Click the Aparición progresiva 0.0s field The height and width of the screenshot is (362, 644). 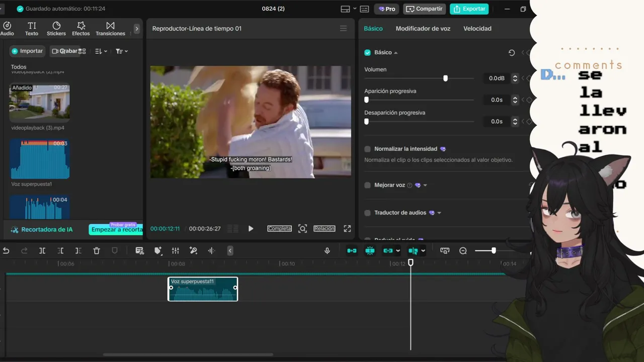(497, 100)
